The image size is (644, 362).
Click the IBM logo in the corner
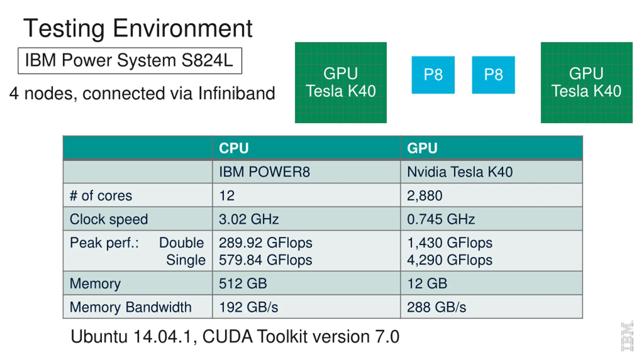(627, 336)
